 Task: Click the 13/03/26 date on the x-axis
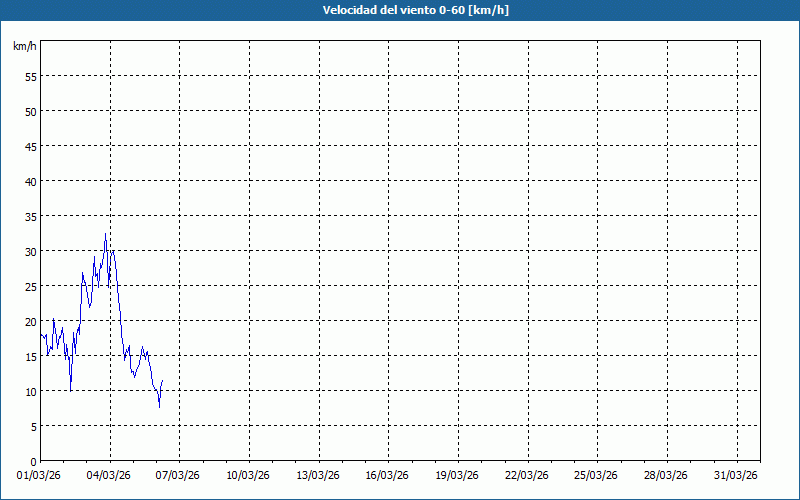(x=319, y=474)
